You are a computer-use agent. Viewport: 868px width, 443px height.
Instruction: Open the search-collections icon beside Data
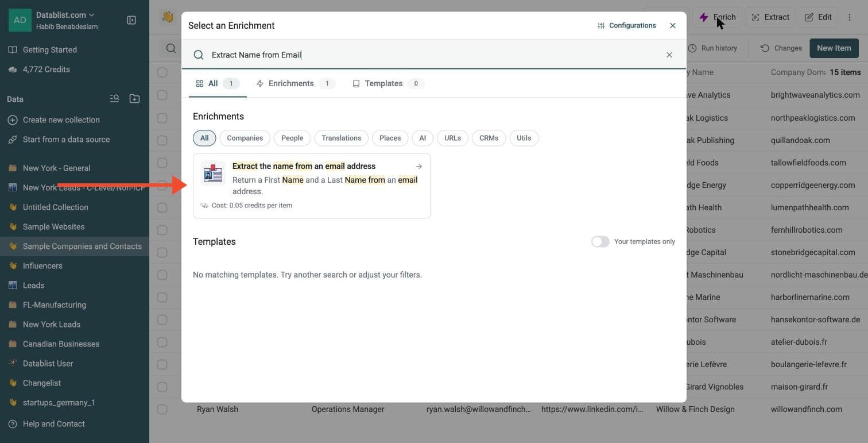pos(115,99)
